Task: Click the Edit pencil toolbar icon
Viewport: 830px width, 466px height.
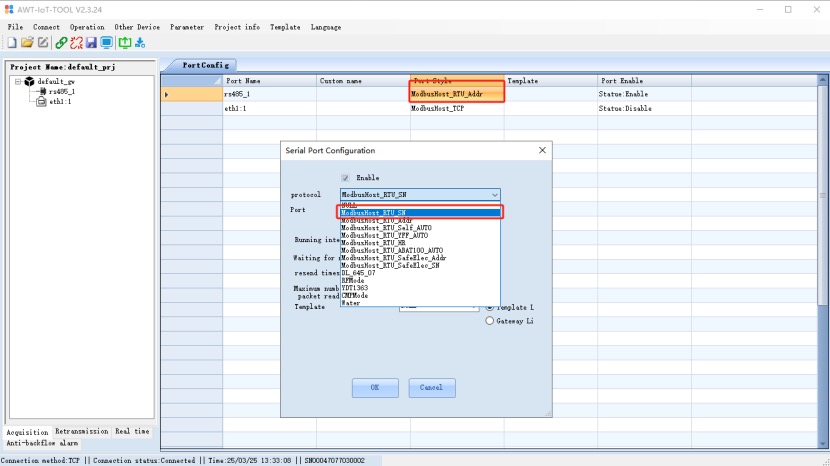Action: pos(43,43)
